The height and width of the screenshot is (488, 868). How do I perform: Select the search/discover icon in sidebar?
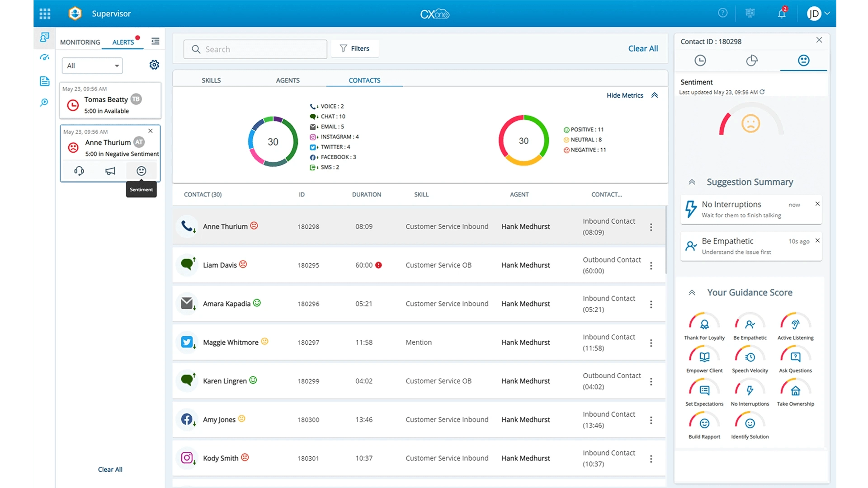coord(44,103)
